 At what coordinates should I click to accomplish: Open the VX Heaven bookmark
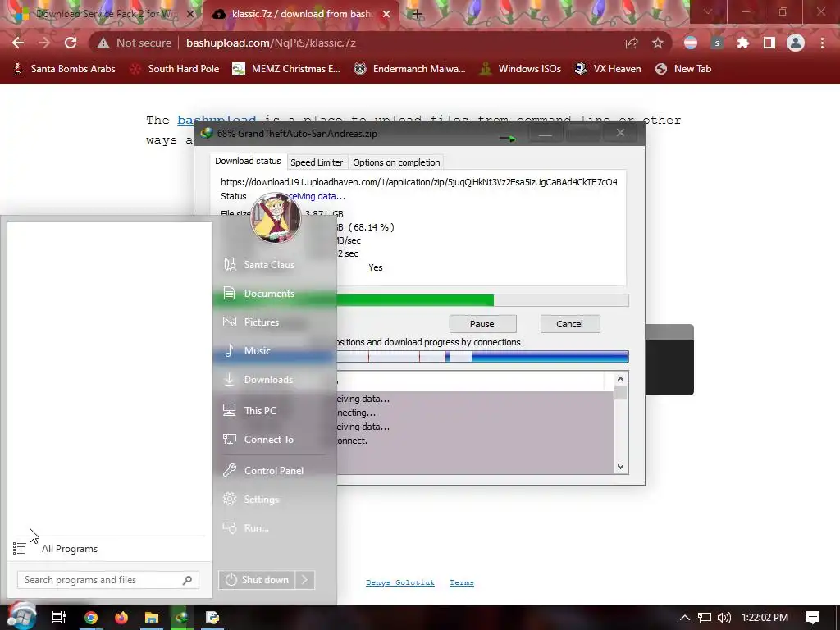click(x=608, y=69)
